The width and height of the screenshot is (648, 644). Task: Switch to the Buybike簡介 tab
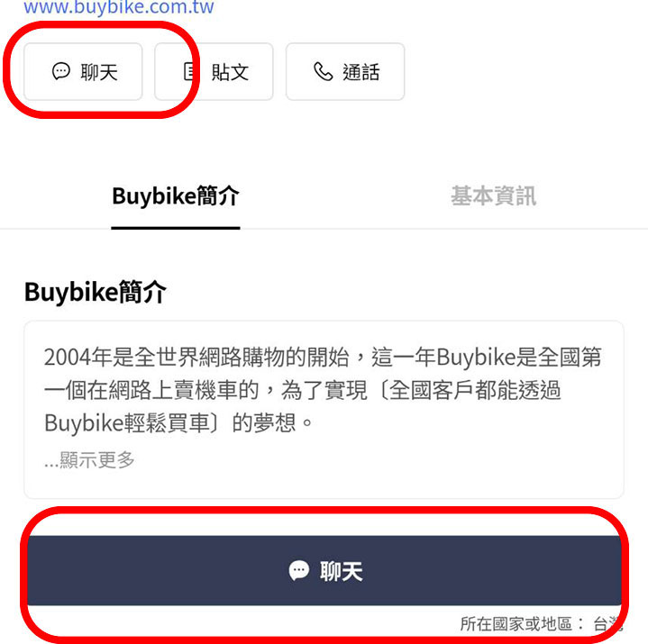coord(176,195)
